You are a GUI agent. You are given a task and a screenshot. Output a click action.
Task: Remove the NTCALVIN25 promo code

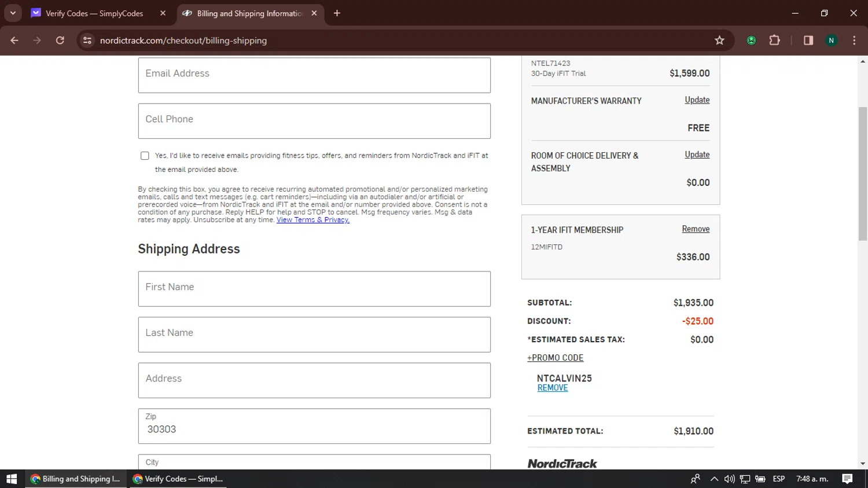553,388
